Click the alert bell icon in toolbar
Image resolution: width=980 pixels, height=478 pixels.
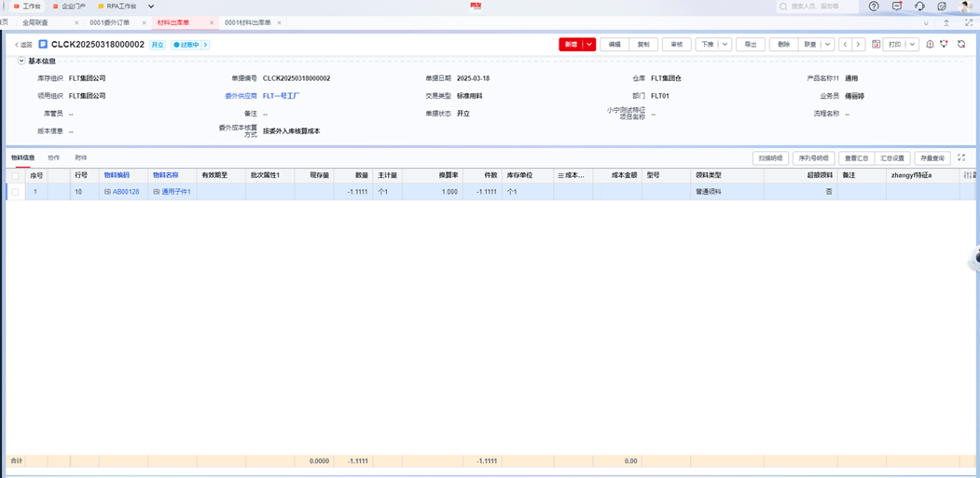930,45
